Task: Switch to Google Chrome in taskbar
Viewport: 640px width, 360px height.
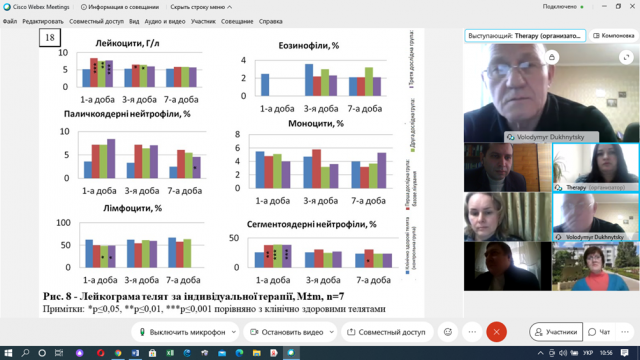Action: [118, 353]
